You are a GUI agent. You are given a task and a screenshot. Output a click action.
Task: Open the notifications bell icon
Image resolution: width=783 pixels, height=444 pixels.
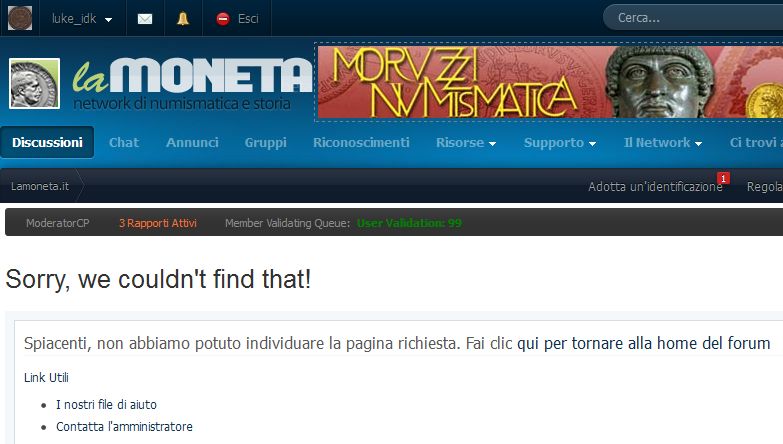tap(183, 19)
